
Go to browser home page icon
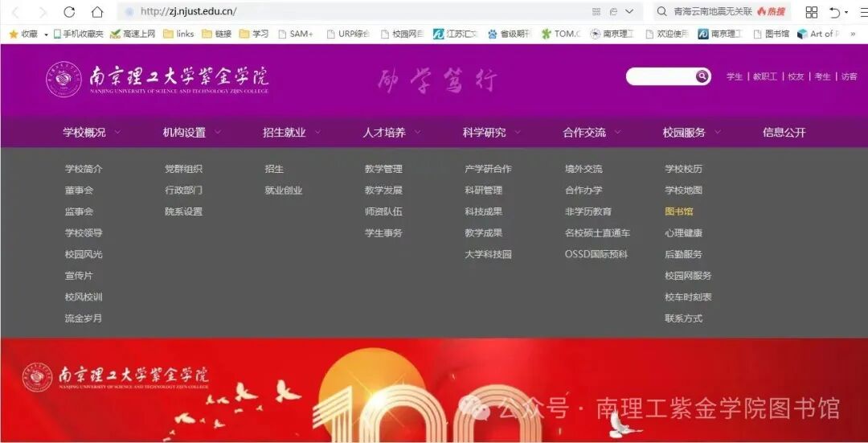click(97, 11)
